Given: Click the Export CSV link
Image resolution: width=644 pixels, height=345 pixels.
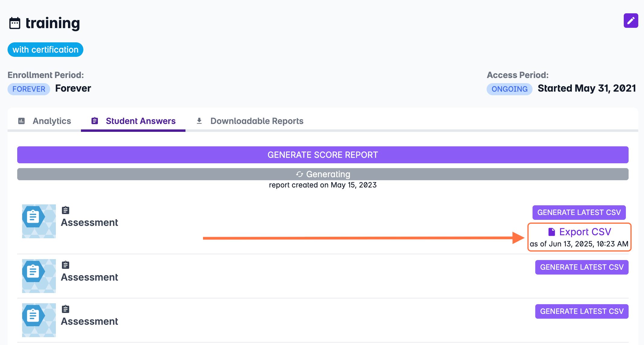Looking at the screenshot, I should click(585, 232).
